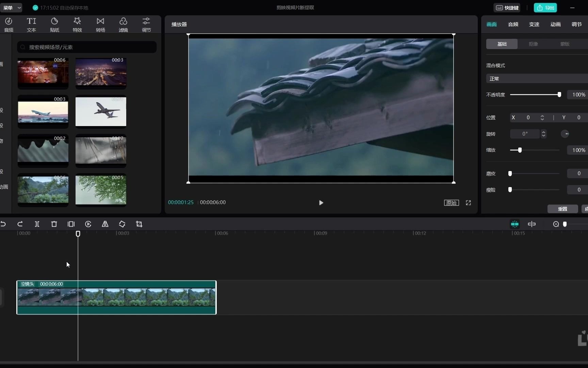
Task: Click the mirror flip icon
Action: tap(105, 224)
